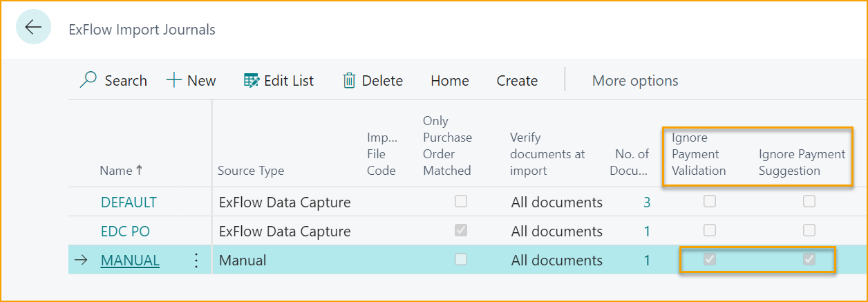Open Edit List mode
The width and height of the screenshot is (868, 302).
click(279, 81)
